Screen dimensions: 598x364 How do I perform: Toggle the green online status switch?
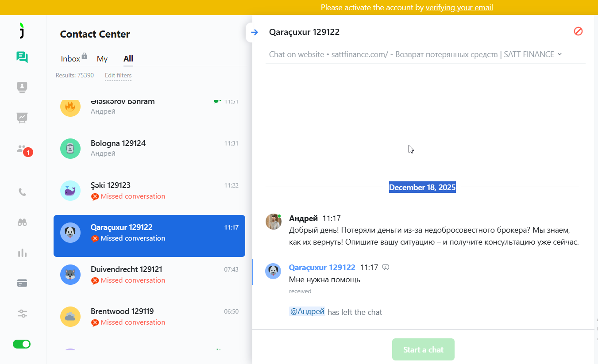pyautogui.click(x=22, y=344)
